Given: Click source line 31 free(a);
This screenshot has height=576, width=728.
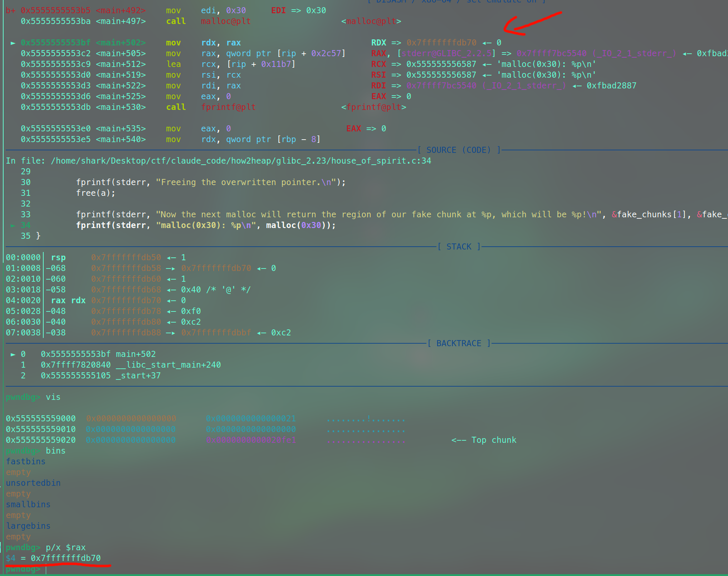Looking at the screenshot, I should coord(96,193).
